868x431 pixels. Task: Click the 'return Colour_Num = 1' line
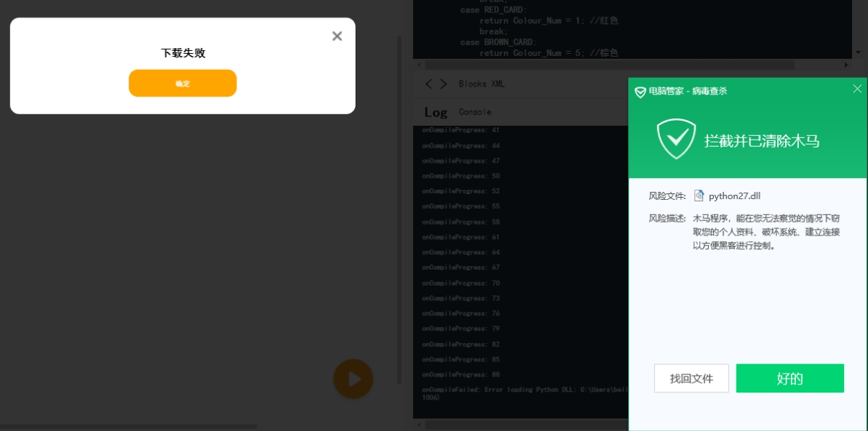coord(549,21)
